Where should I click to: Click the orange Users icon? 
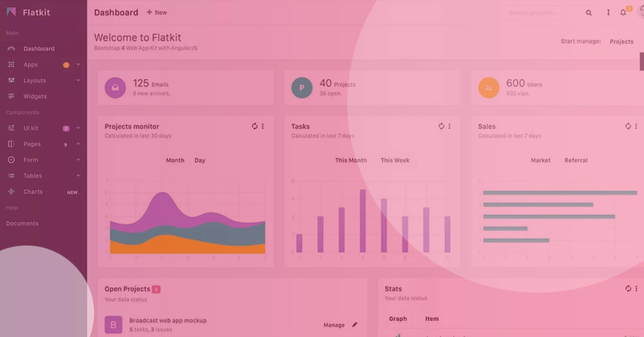pyautogui.click(x=489, y=88)
